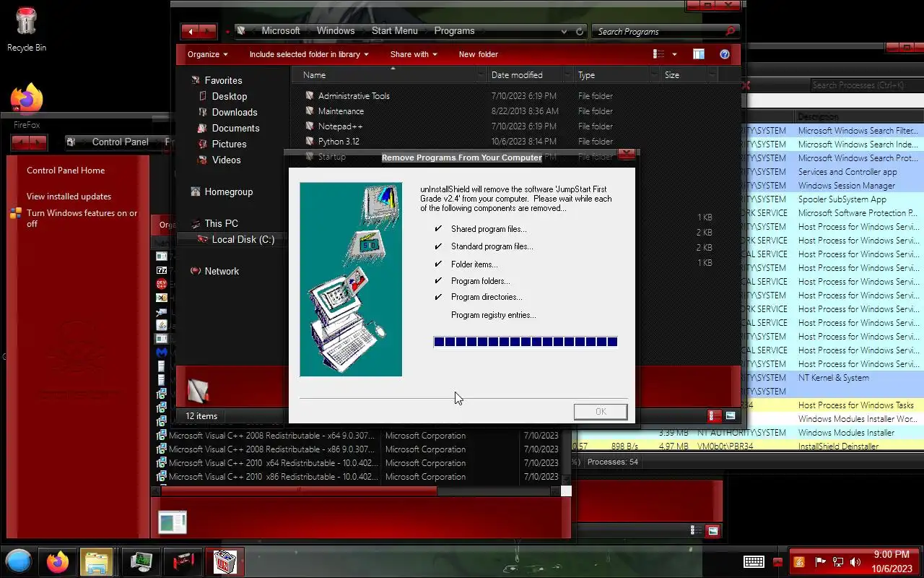Expand Include selected folder in library menu

point(309,54)
